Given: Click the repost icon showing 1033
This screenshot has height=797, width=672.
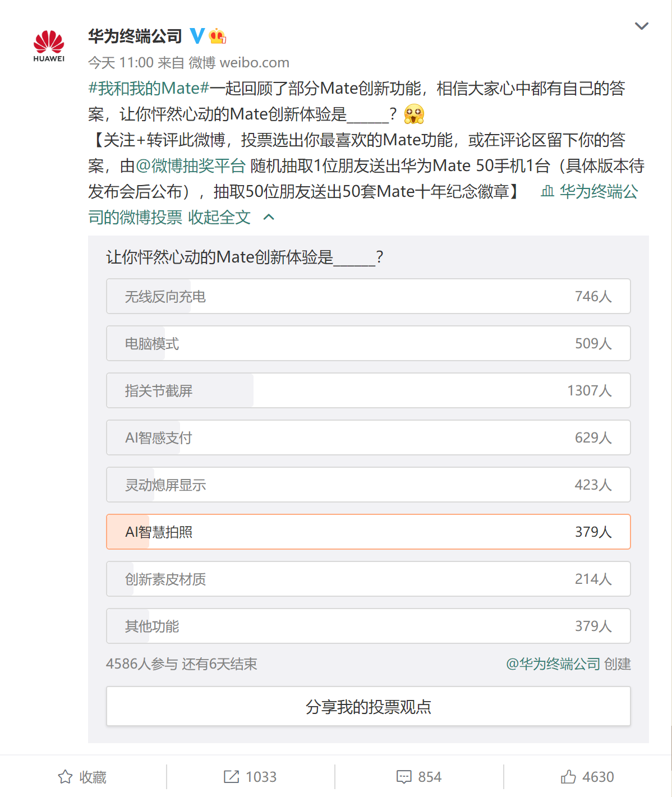Looking at the screenshot, I should (x=231, y=777).
